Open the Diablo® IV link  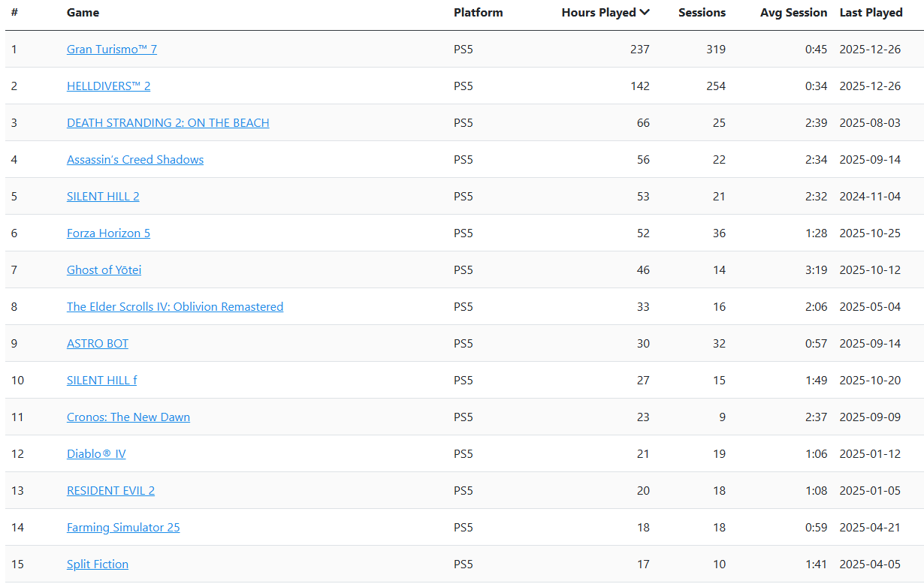96,454
